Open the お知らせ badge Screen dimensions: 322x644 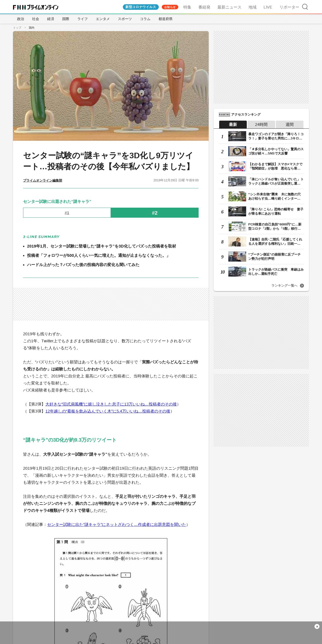point(170,7)
